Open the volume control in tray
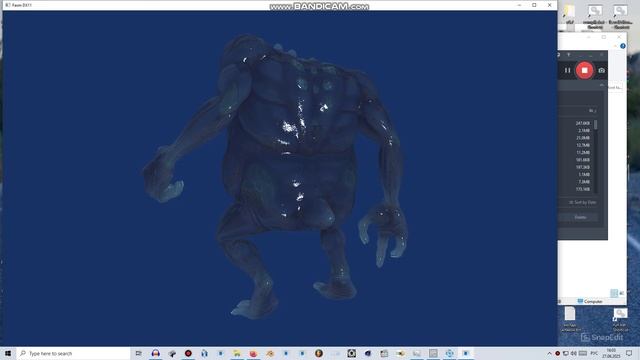Image resolution: width=640 pixels, height=360 pixels. [x=573, y=353]
